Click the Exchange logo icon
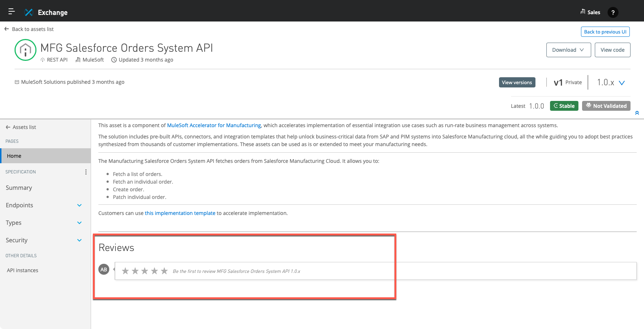The width and height of the screenshot is (644, 329). coord(29,12)
